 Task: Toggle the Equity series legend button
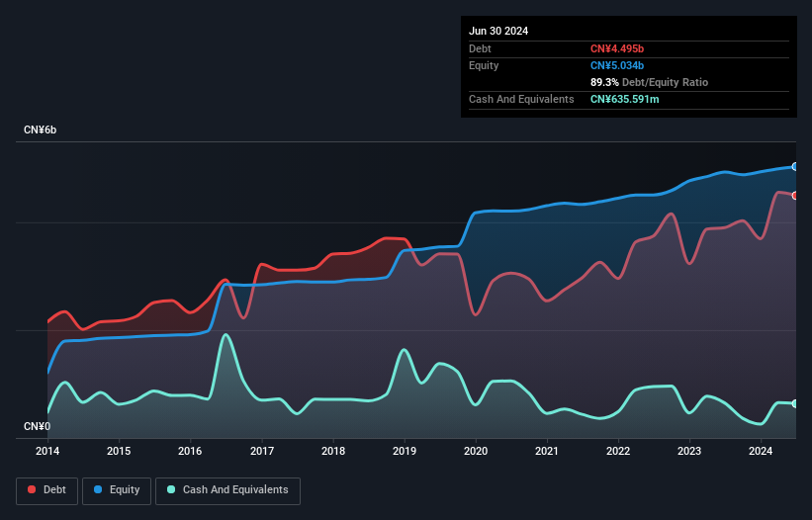click(117, 490)
